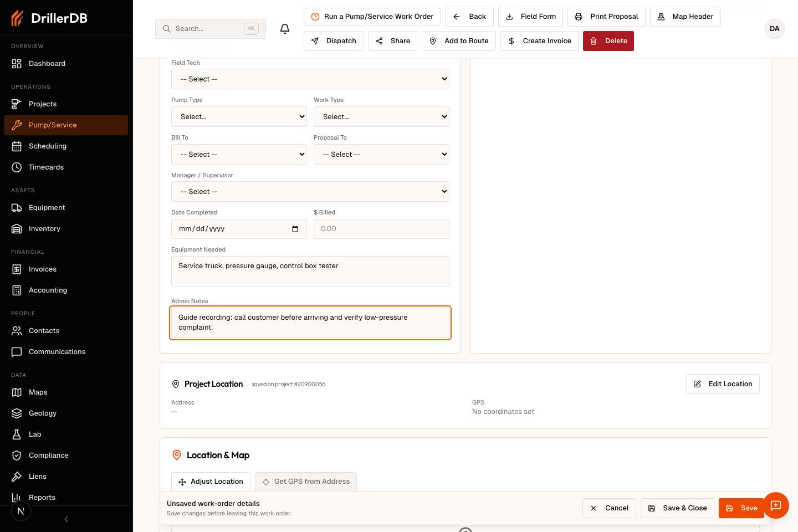Click the Share button
798x532 pixels.
(x=392, y=41)
